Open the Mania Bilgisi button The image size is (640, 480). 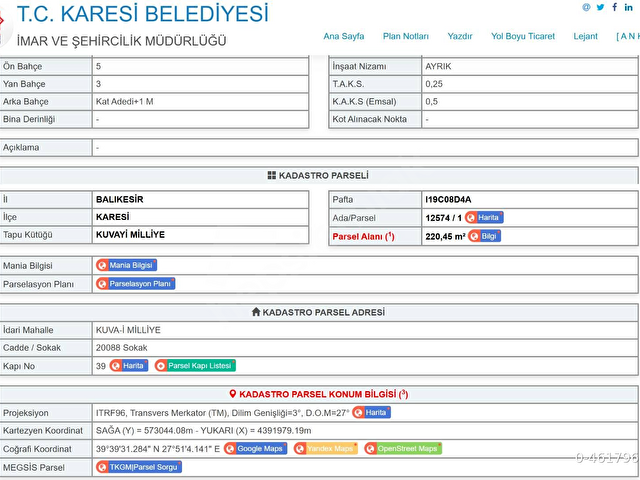pyautogui.click(x=127, y=265)
